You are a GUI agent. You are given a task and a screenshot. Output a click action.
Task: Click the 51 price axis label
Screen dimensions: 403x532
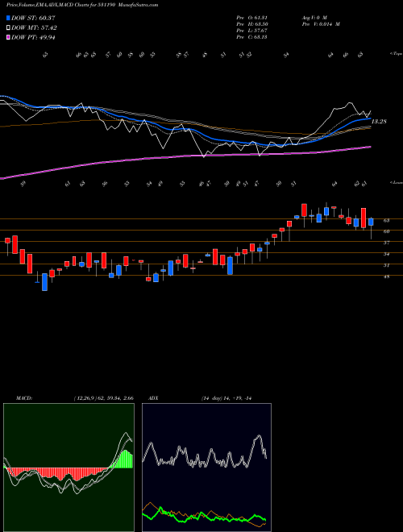(x=386, y=265)
